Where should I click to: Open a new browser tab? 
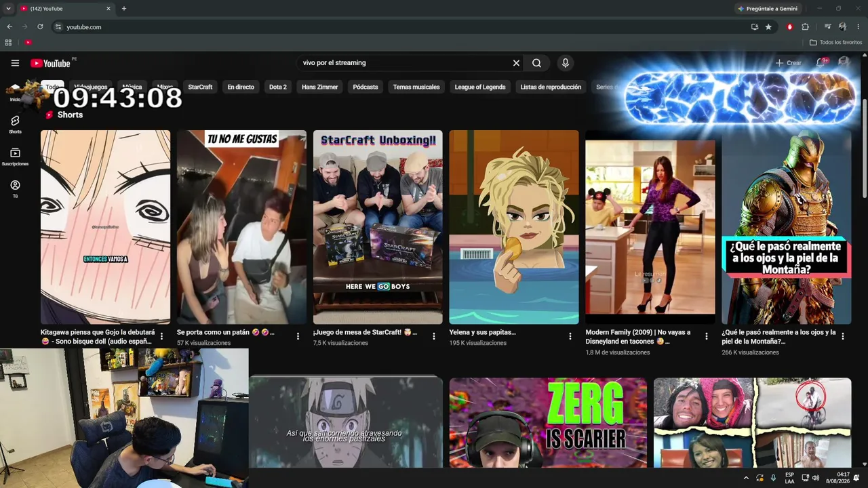coord(123,9)
